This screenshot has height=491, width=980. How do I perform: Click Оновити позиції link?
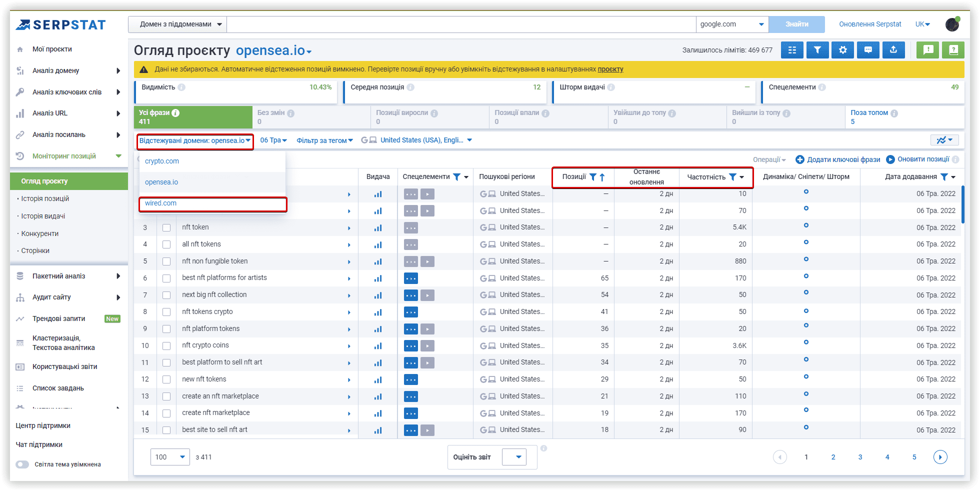(x=923, y=159)
